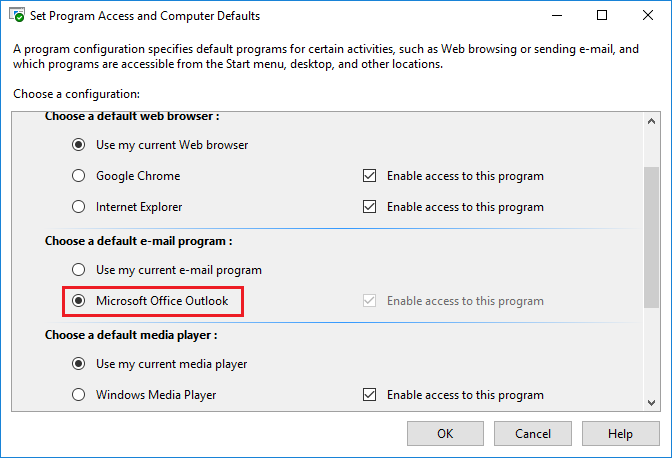Click Enable access checkbox for Outlook
The height and width of the screenshot is (458, 672).
(369, 301)
